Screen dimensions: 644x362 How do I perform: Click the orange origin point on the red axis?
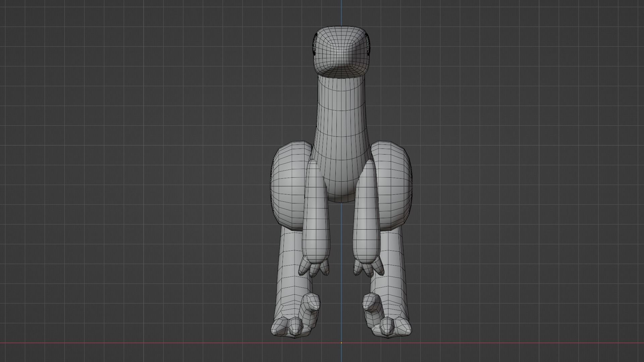click(x=341, y=343)
